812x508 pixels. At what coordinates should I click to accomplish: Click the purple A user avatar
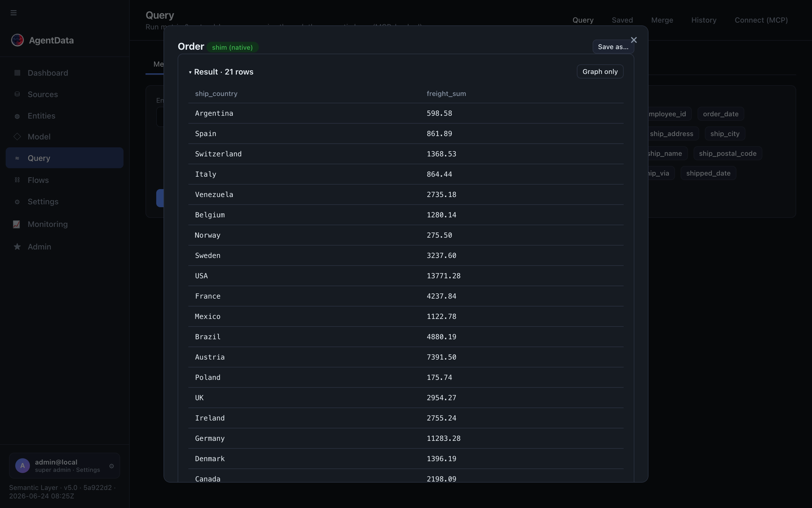pyautogui.click(x=22, y=466)
